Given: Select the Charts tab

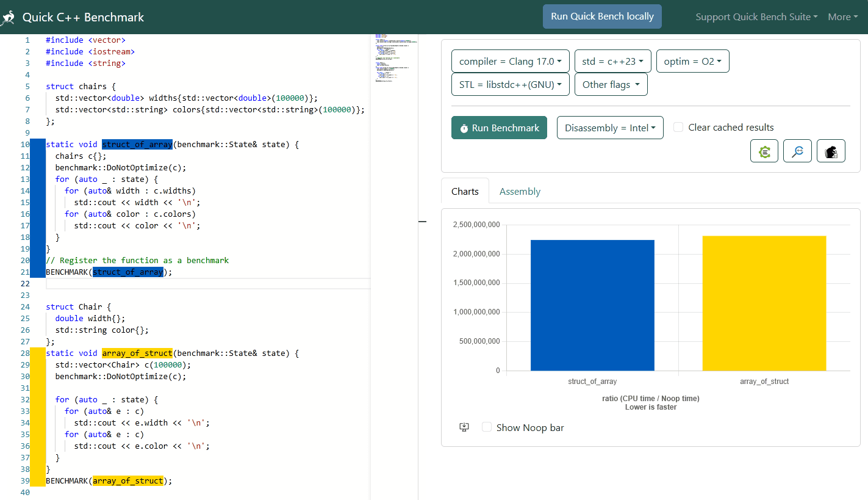Looking at the screenshot, I should coord(465,191).
